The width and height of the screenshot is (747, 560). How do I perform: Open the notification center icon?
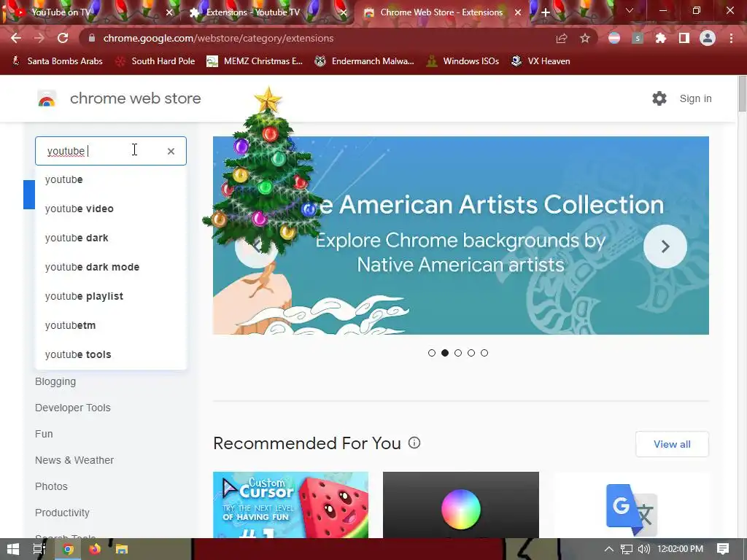pos(723,549)
